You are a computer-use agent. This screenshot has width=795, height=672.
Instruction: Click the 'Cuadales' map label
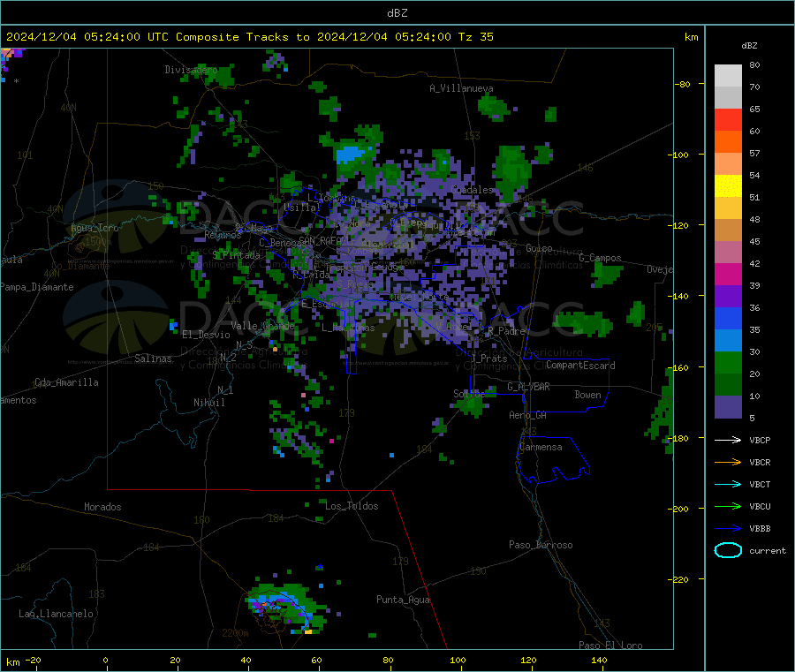coord(472,190)
